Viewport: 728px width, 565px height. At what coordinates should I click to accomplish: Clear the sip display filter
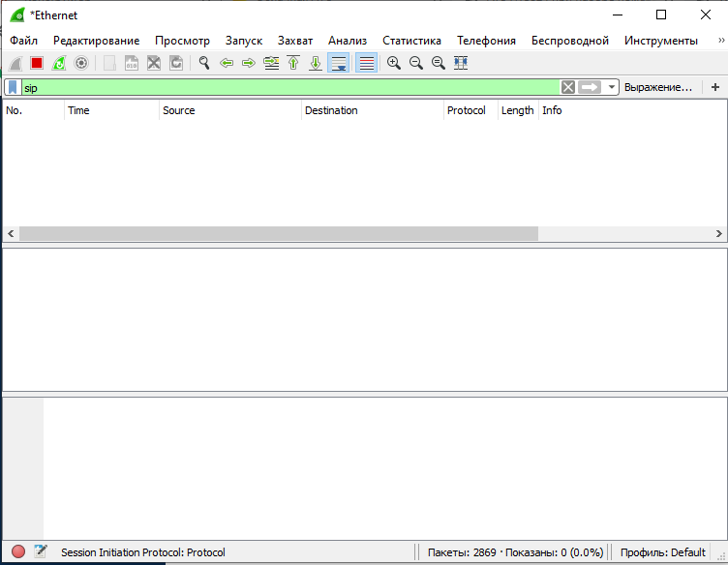pyautogui.click(x=568, y=87)
